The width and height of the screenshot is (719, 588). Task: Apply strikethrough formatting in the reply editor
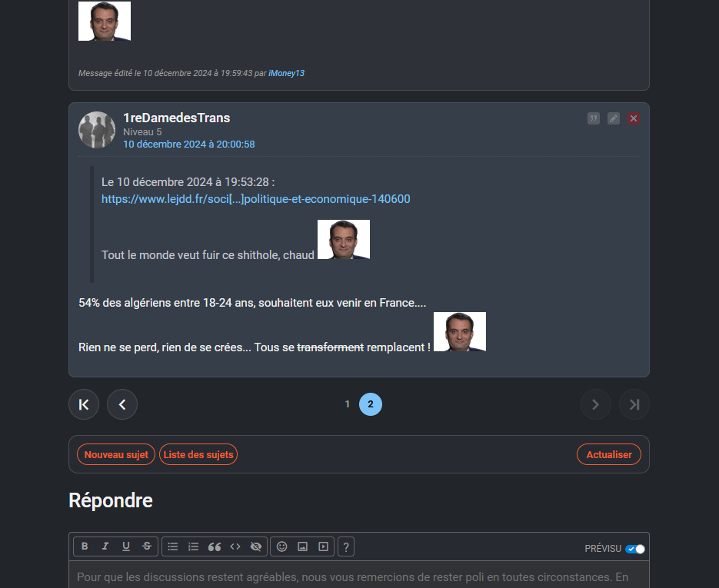pos(147,546)
